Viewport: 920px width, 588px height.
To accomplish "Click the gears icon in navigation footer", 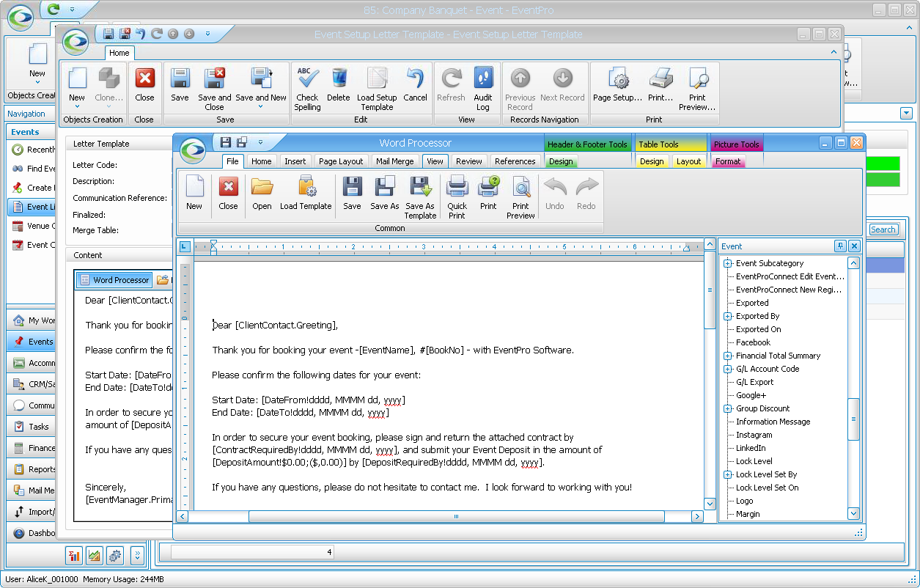I will [x=115, y=556].
